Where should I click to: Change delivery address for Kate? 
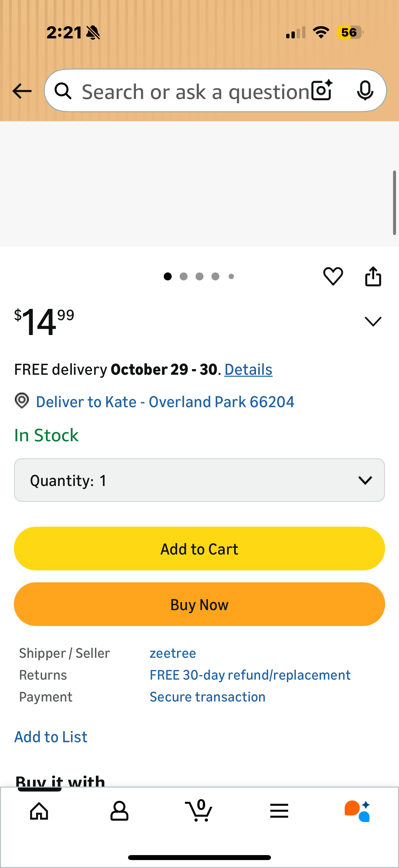(165, 402)
